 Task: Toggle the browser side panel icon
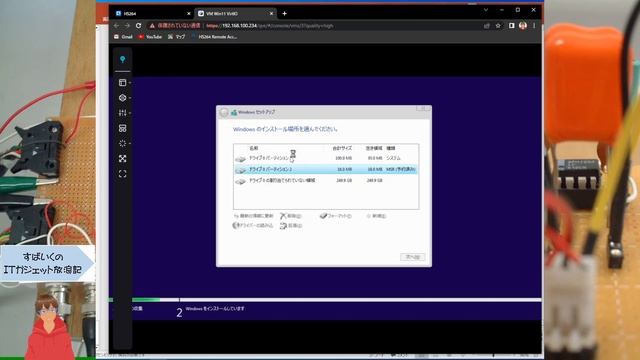tap(511, 25)
